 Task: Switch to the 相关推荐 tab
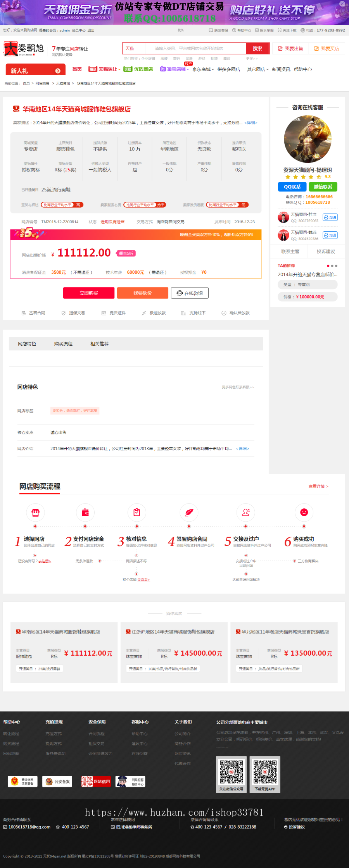pos(99,344)
